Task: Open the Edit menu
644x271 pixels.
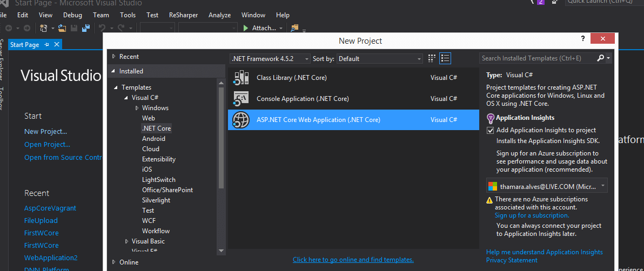Action: click(23, 15)
